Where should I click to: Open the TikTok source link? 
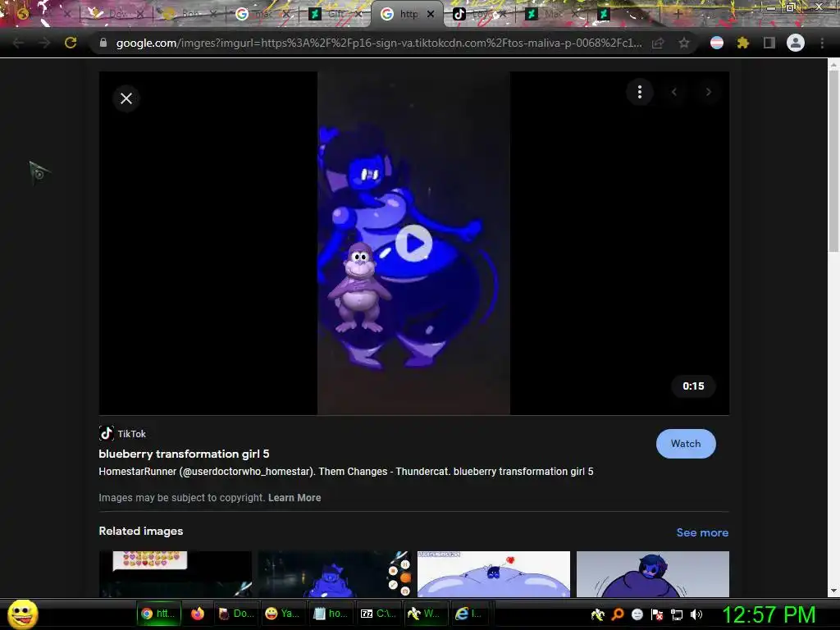[x=123, y=433]
